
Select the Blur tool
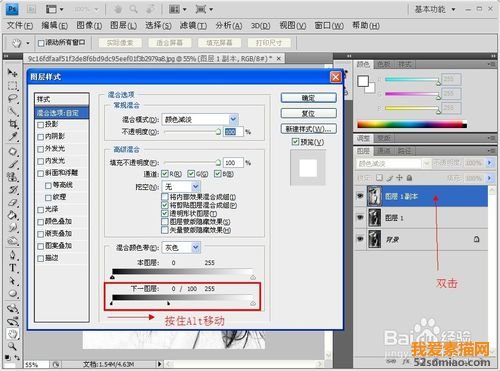(13, 228)
